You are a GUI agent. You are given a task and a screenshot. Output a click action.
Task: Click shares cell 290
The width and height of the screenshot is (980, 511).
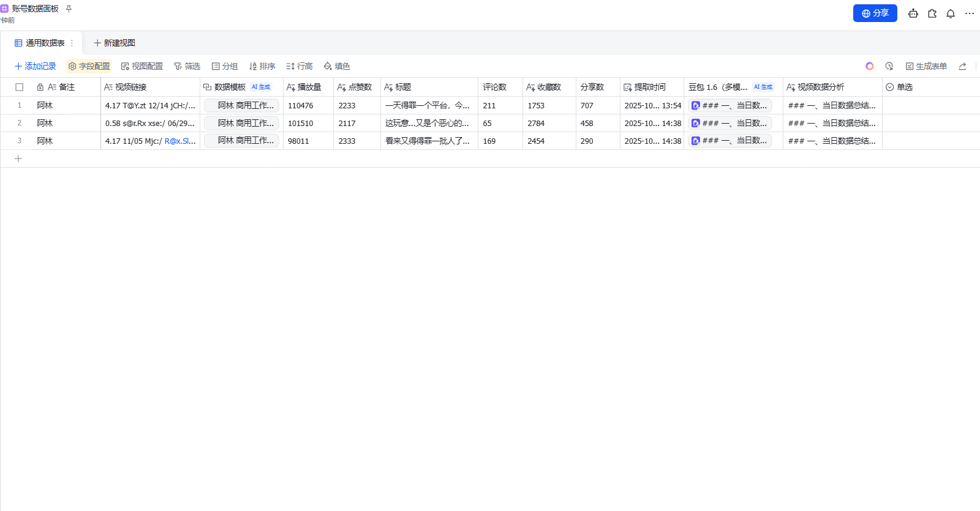[598, 141]
